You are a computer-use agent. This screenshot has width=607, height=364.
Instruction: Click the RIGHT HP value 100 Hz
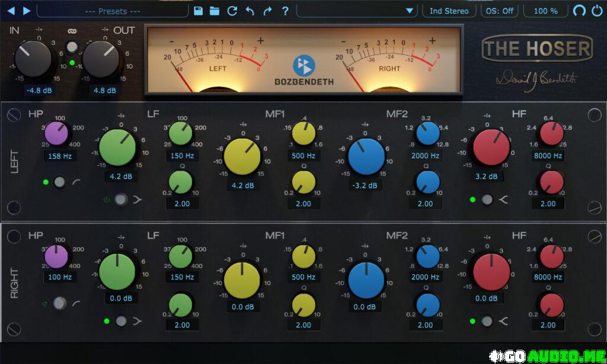(60, 277)
